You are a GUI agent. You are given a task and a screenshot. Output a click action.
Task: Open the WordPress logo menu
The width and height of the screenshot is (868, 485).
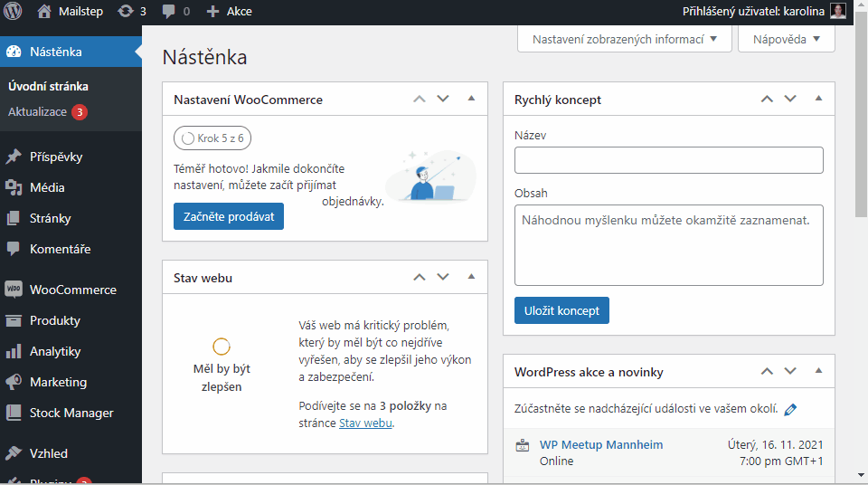point(13,11)
